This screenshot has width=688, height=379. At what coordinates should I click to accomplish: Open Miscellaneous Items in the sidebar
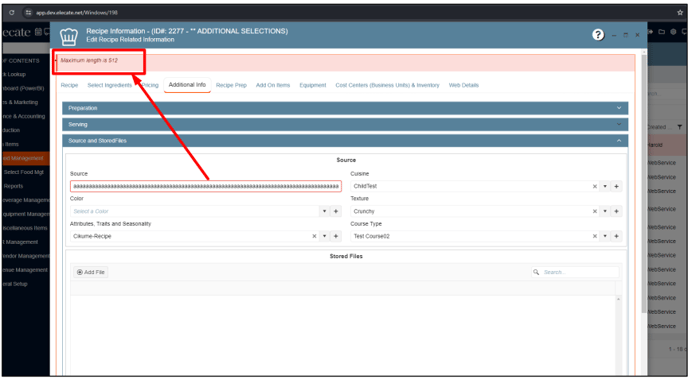coord(25,228)
